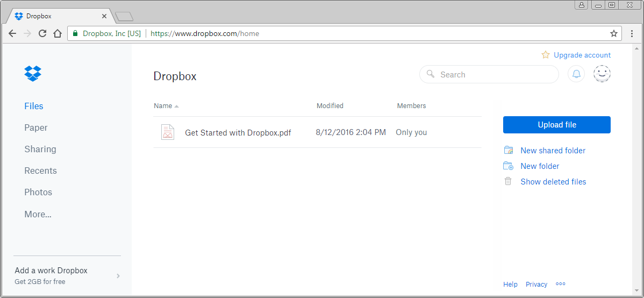The height and width of the screenshot is (298, 644).
Task: Click the New folder link
Action: click(540, 166)
